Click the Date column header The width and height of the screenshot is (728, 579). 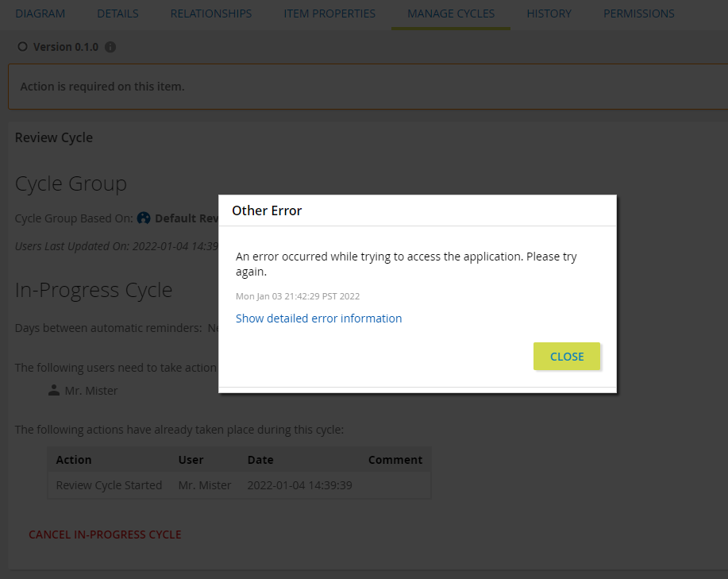point(260,460)
